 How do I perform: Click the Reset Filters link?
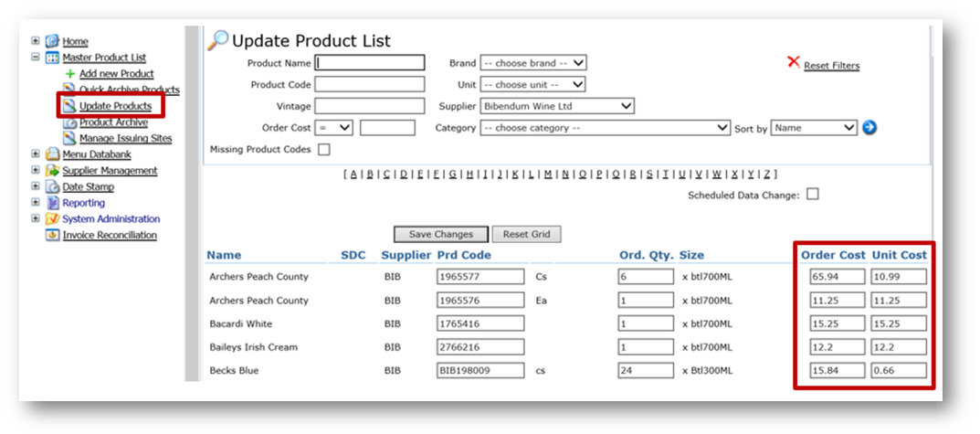coord(832,66)
